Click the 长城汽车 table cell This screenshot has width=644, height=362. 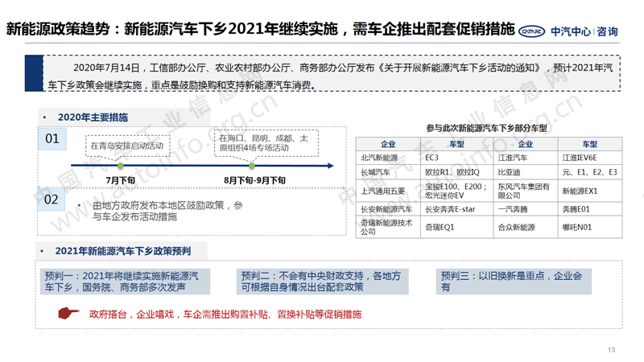click(388, 172)
